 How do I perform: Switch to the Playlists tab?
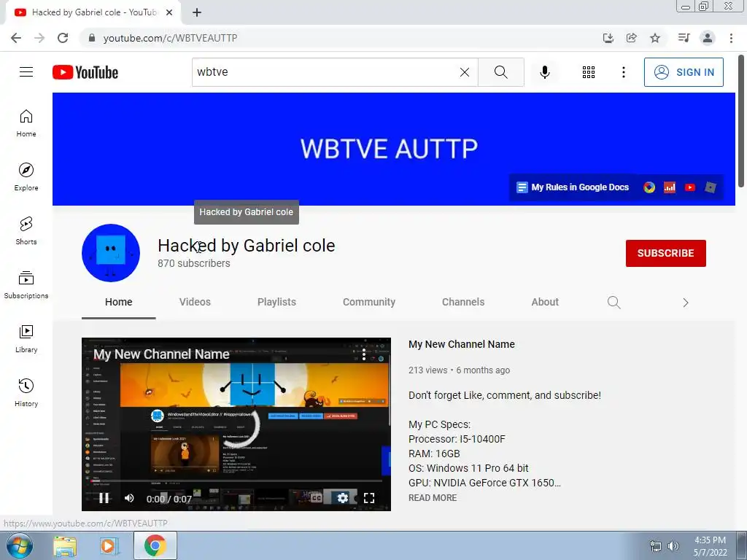click(x=276, y=302)
